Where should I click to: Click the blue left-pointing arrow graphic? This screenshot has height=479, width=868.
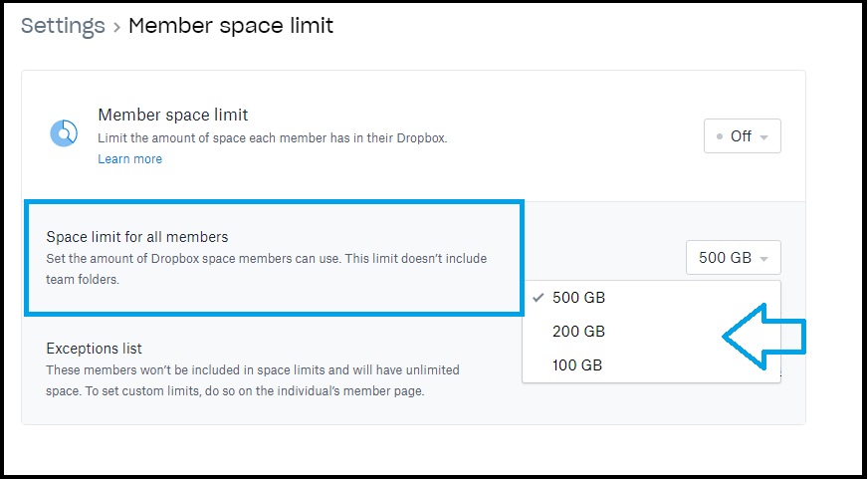point(764,337)
